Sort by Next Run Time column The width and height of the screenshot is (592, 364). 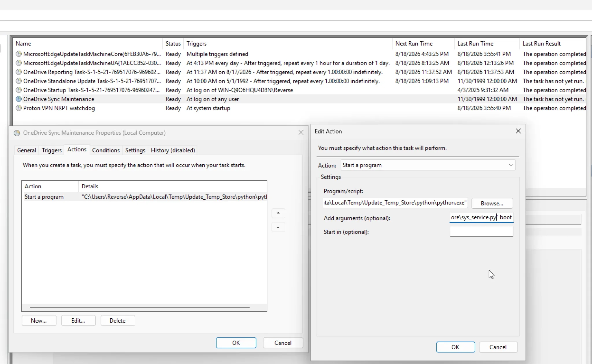(x=423, y=43)
